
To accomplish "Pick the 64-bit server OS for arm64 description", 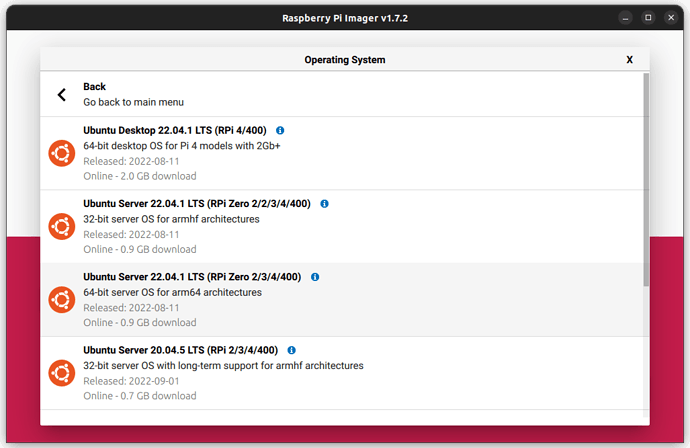I will coord(172,292).
